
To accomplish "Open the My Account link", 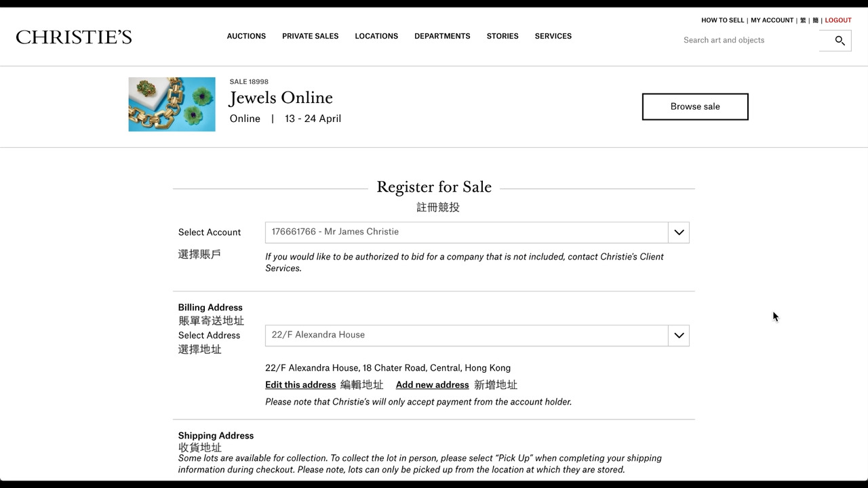I will (x=772, y=20).
